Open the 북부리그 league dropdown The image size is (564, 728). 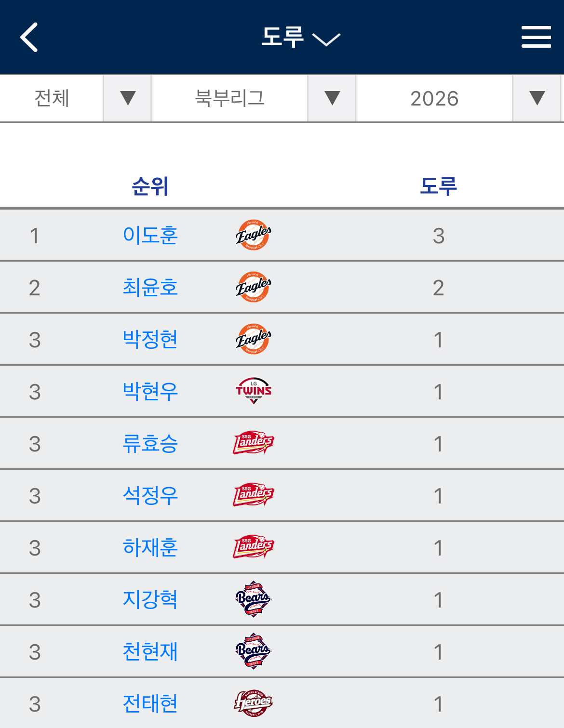click(x=254, y=98)
